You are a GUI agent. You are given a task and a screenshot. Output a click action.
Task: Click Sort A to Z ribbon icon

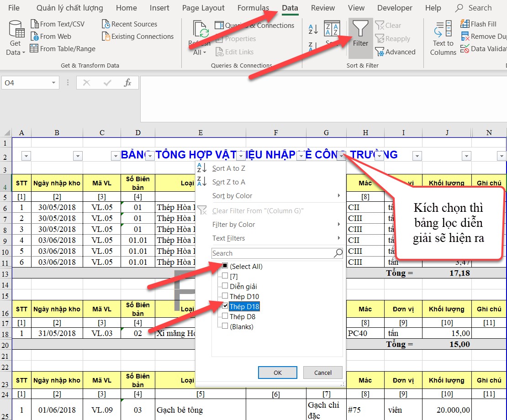click(x=313, y=29)
